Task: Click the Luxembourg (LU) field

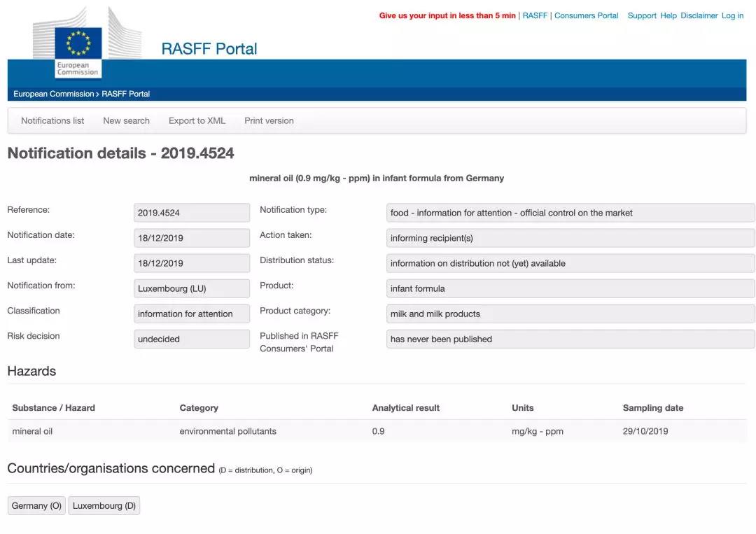Action: point(191,288)
